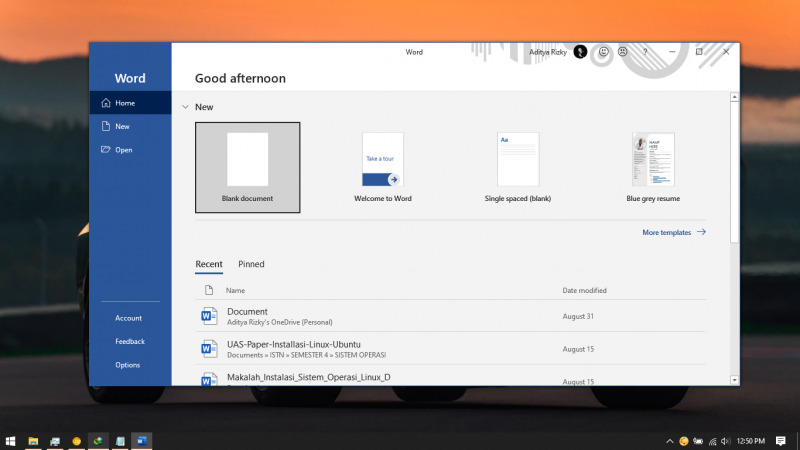Image resolution: width=800 pixels, height=450 pixels.
Task: Click the notepad-style app in taskbar
Action: click(120, 441)
